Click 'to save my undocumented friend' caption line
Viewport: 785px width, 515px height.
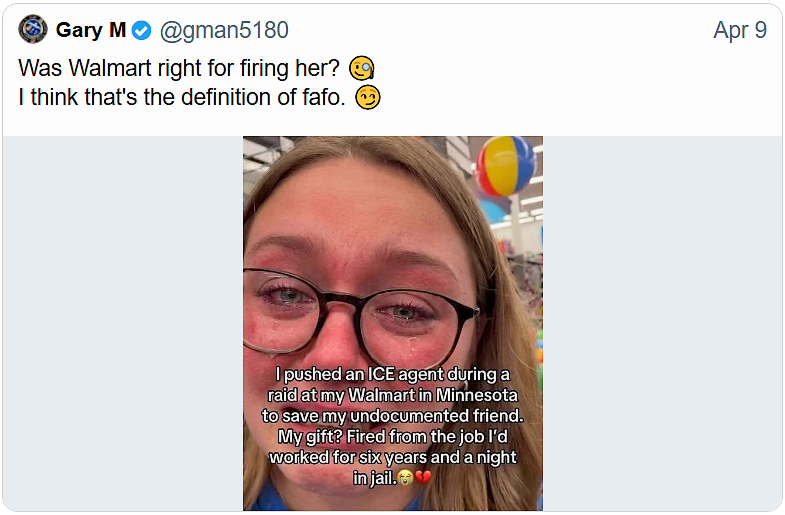coord(393,415)
